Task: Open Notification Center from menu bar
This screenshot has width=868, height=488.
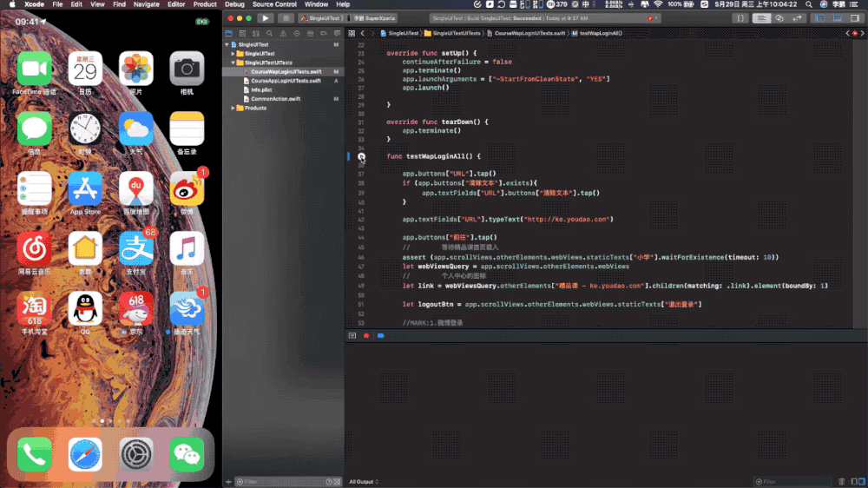Action: 853,4
